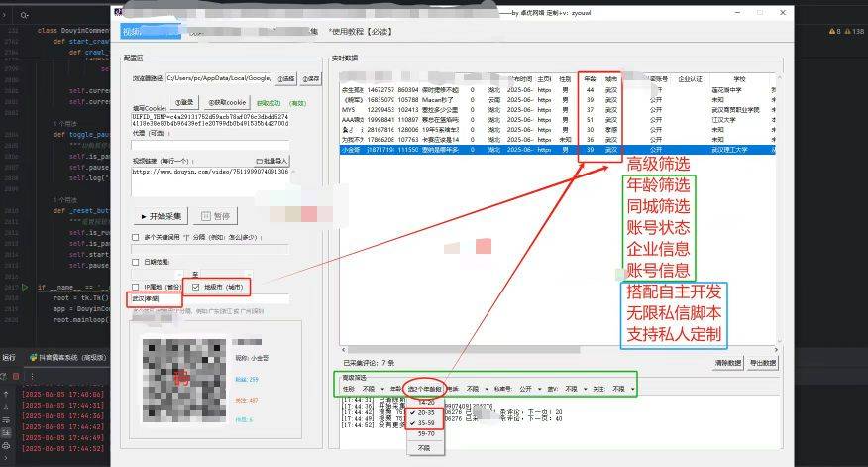
Task: Switch to the 使用教程【必读】 tab
Action: (x=360, y=32)
